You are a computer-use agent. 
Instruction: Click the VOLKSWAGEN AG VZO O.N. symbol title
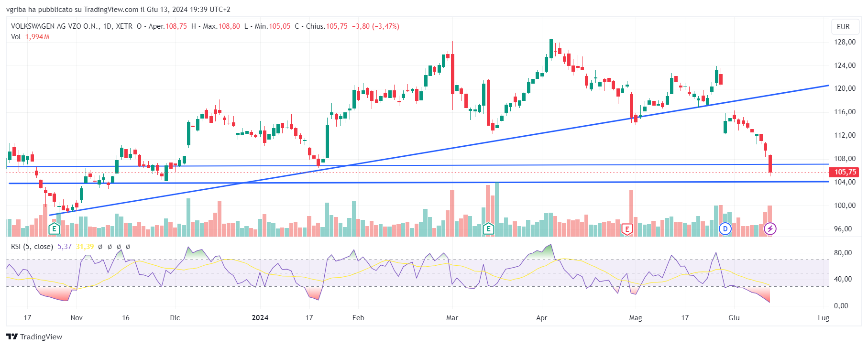(55, 26)
